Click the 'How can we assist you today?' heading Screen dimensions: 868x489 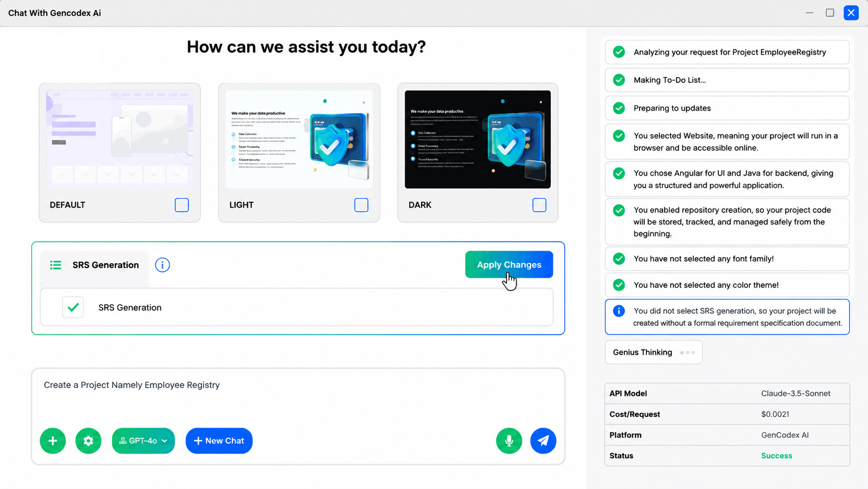[306, 47]
